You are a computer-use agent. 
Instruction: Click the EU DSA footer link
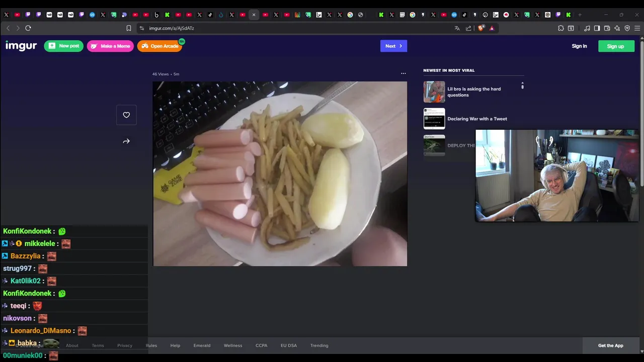289,345
